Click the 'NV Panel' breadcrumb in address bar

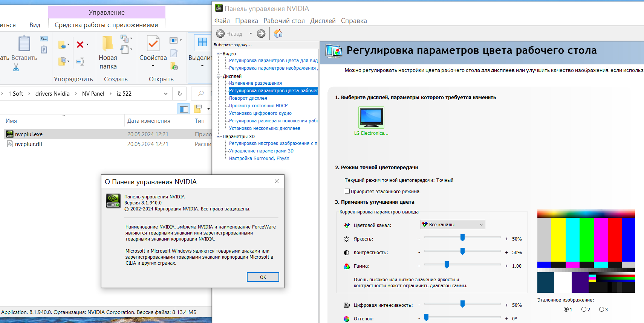pyautogui.click(x=93, y=94)
